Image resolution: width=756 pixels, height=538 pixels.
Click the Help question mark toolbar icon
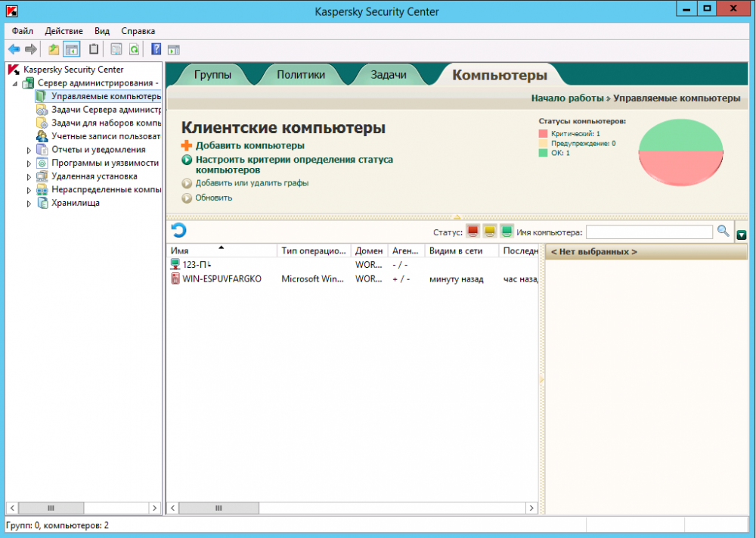coord(156,49)
